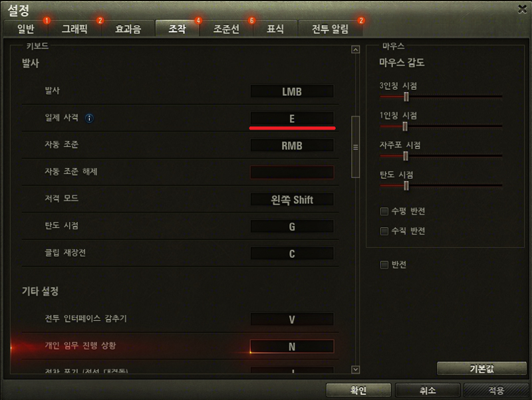Switch to the 전투 알림 tab
Viewport: 532px width, 400px height.
click(330, 29)
